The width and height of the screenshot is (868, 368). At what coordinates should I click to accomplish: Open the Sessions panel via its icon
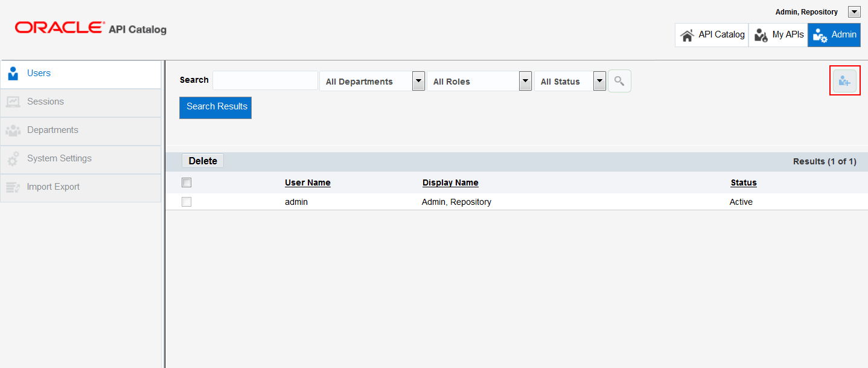tap(13, 102)
